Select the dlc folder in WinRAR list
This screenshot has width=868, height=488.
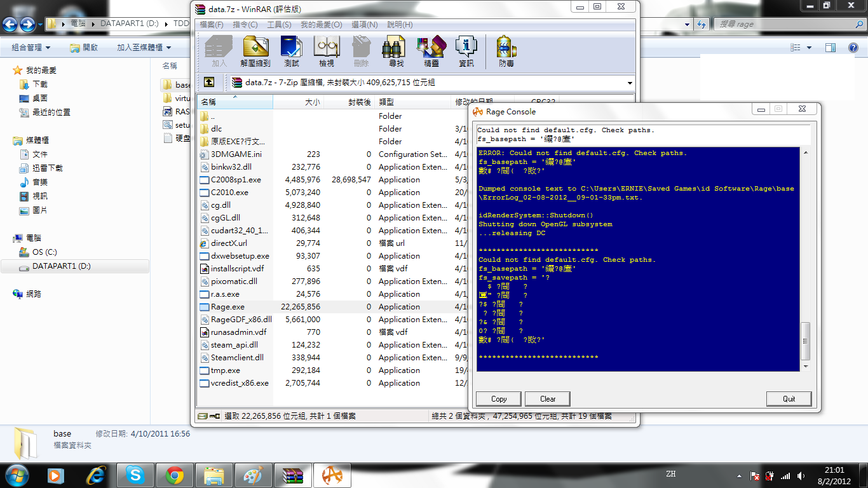pyautogui.click(x=216, y=128)
